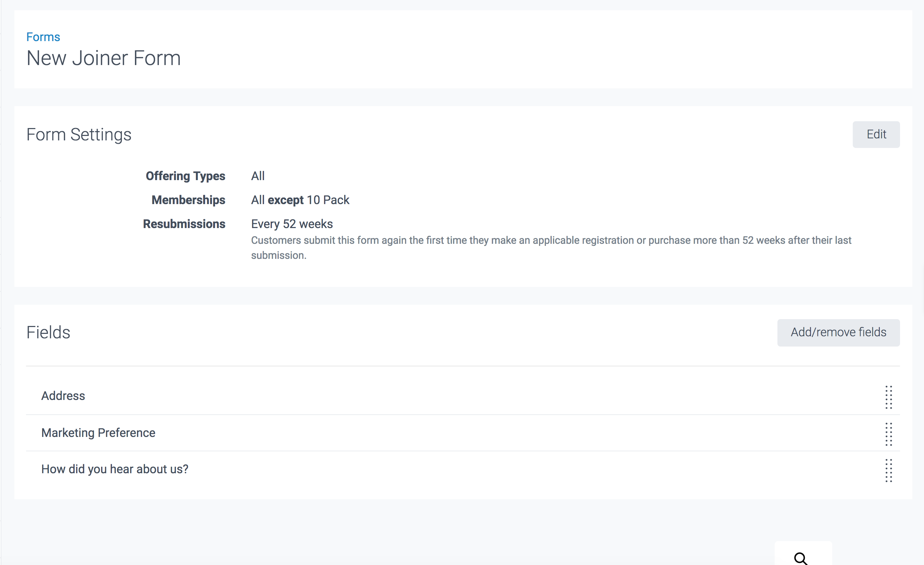Select the Address field row
Image resolution: width=924 pixels, height=565 pixels.
[63, 396]
